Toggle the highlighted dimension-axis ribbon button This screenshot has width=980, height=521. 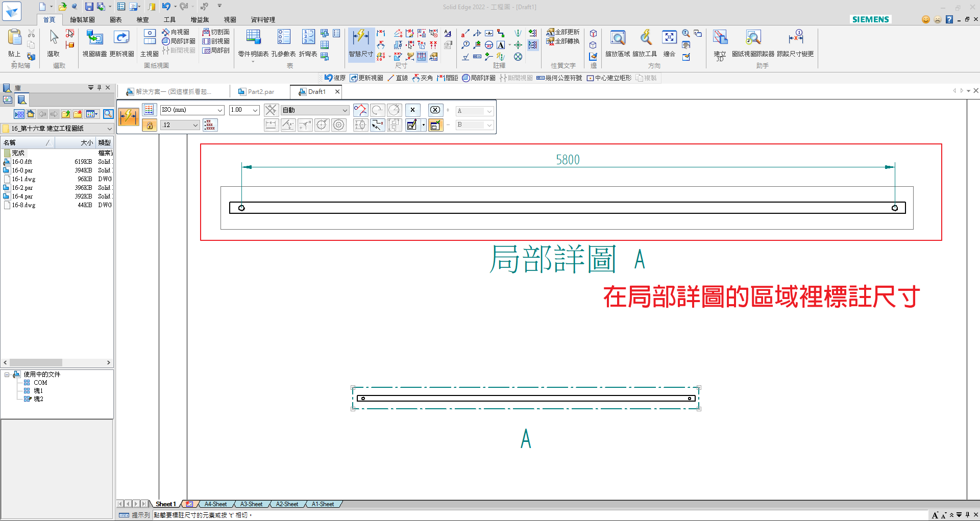[x=422, y=57]
